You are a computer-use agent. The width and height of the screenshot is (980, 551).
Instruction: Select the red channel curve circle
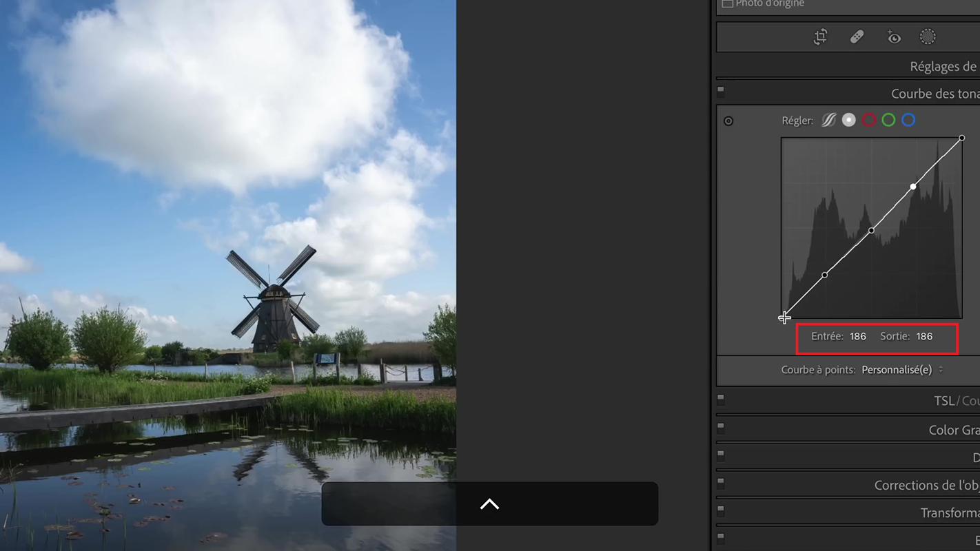pos(869,121)
